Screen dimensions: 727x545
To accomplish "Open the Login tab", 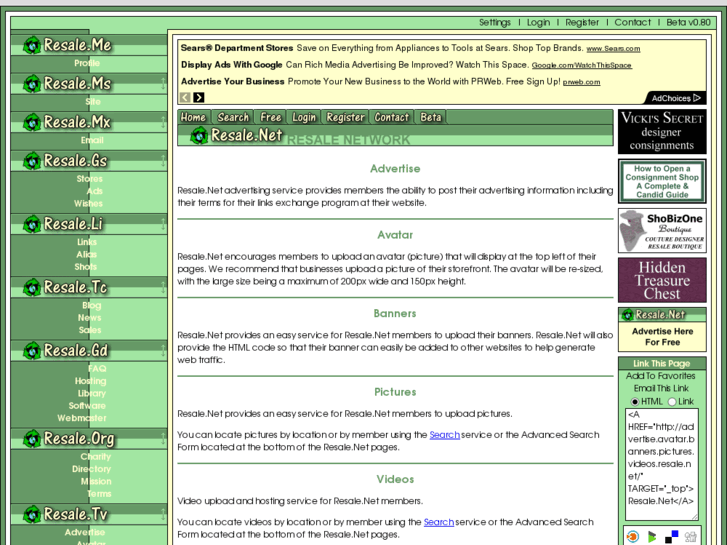I will click(x=304, y=117).
